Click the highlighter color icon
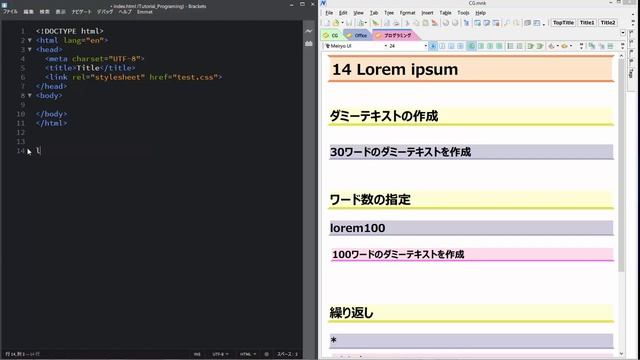640x360 pixels. coord(564,46)
